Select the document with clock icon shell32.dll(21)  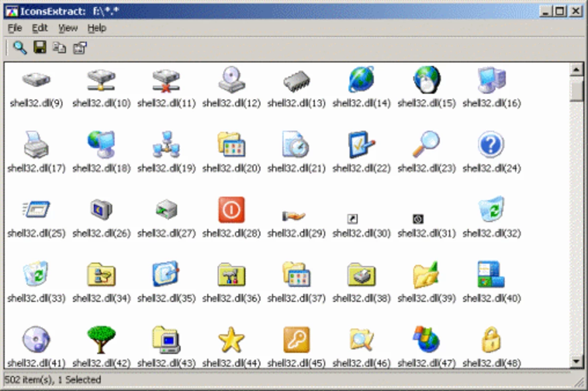tap(296, 145)
